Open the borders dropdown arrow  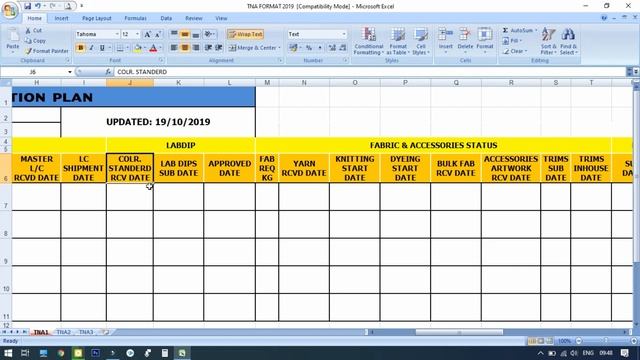[x=127, y=48]
